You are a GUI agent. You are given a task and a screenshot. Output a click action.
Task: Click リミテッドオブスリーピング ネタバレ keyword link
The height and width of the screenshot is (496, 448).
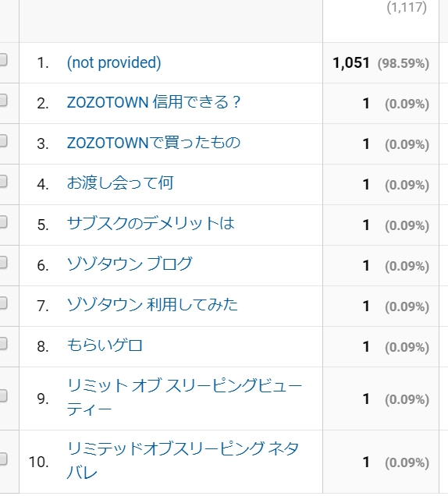click(183, 461)
